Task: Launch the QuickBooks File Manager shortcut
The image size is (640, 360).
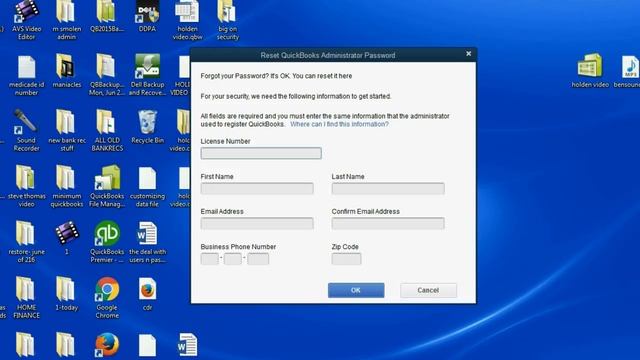Action: pyautogui.click(x=107, y=187)
